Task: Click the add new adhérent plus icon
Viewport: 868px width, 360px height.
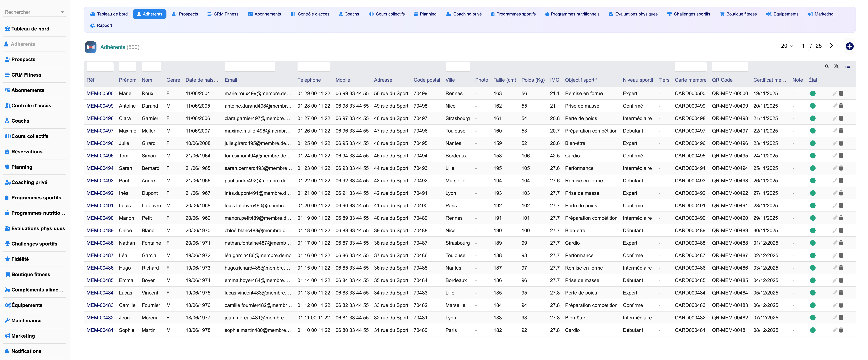Action: [849, 46]
